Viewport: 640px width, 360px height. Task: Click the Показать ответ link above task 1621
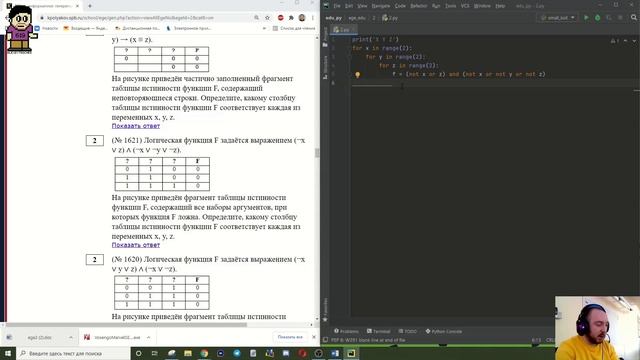136,126
